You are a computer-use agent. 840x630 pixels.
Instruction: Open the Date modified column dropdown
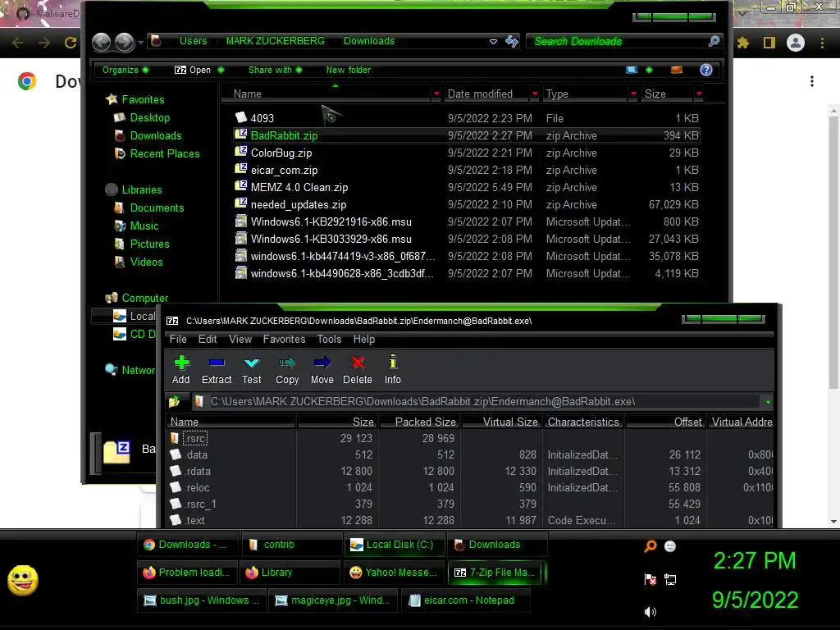[x=535, y=94]
